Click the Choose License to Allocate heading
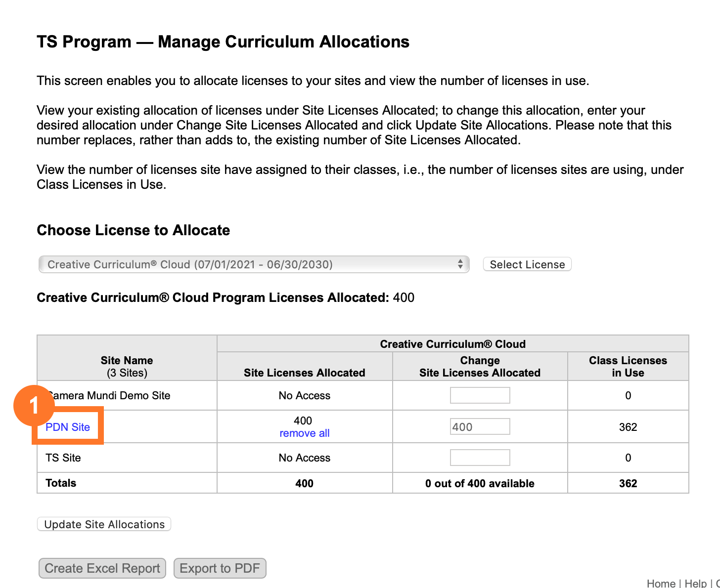This screenshot has width=720, height=588. [133, 230]
